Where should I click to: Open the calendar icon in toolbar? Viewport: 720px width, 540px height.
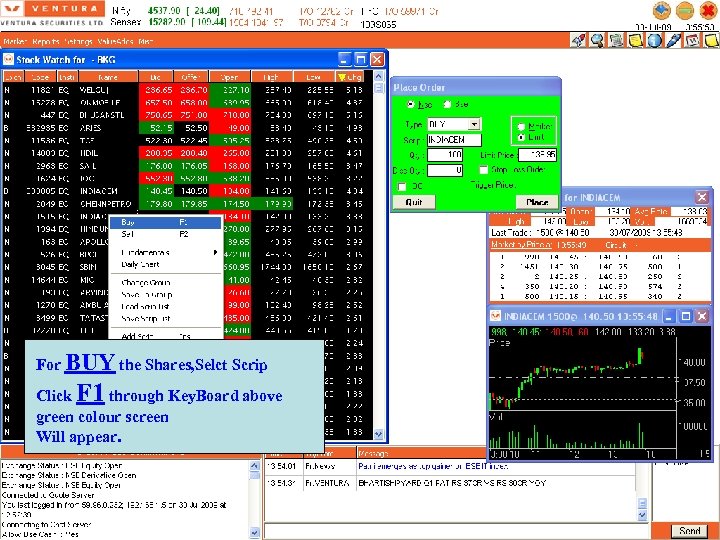pyautogui.click(x=692, y=40)
